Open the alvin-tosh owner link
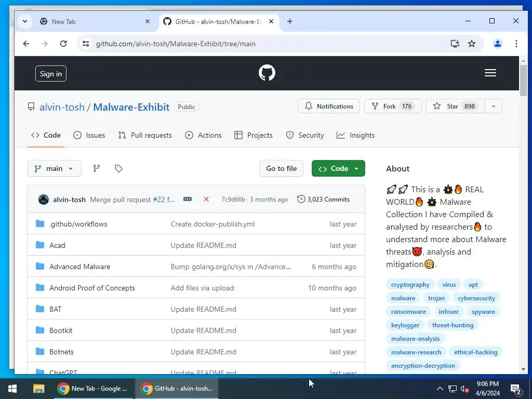Screen dimensions: 532x399 tap(62, 107)
